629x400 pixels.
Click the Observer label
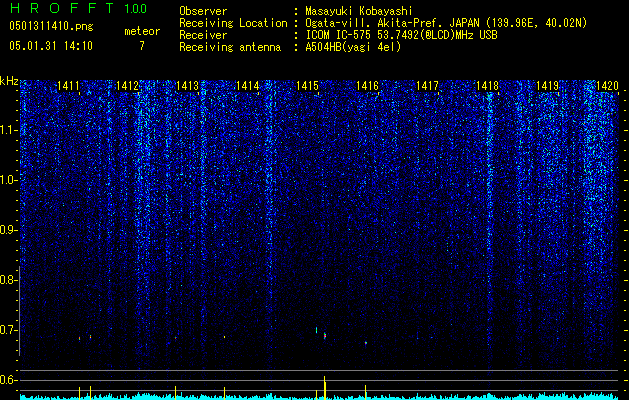(203, 11)
